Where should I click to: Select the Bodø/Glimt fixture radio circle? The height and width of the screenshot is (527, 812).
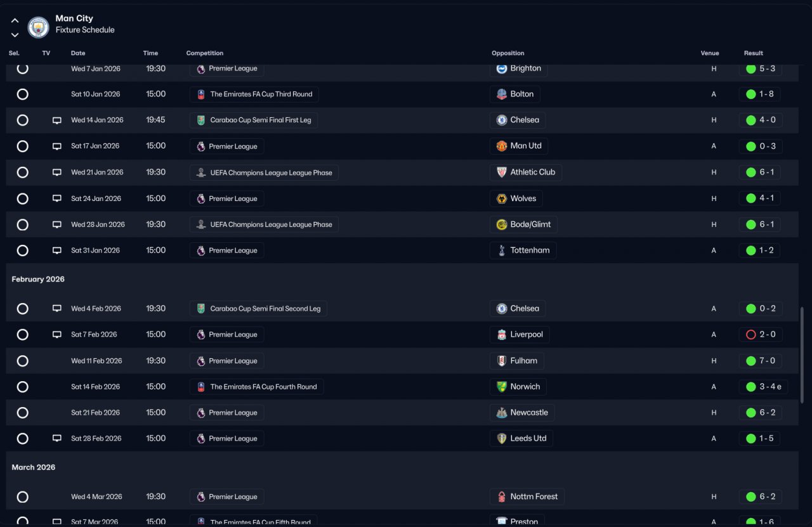point(23,224)
